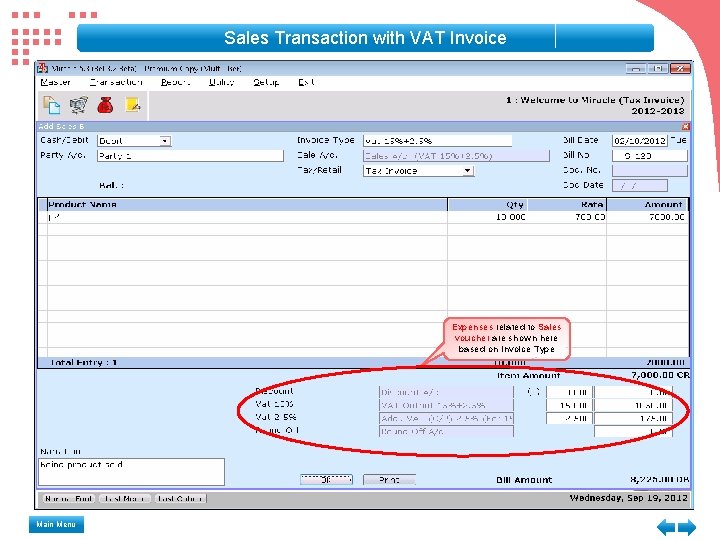Click the Doc. No. field
Image resolution: width=720 pixels, height=540 pixels.
point(649,170)
